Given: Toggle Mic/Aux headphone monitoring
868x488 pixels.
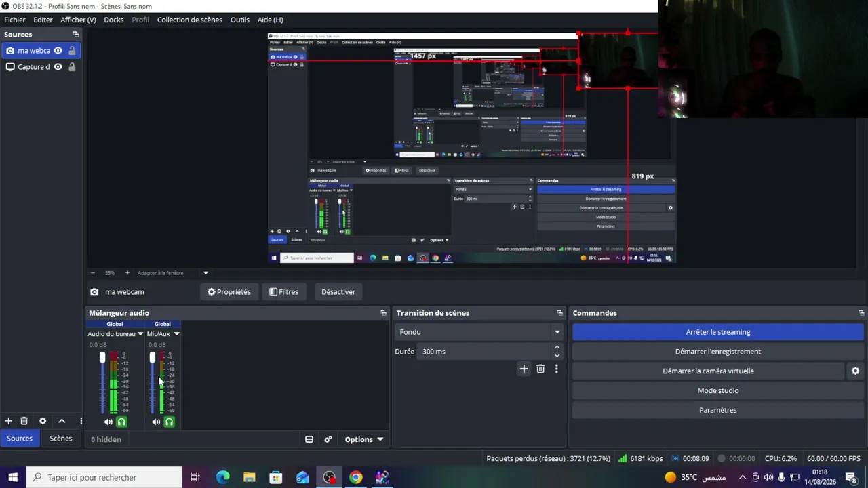Looking at the screenshot, I should pyautogui.click(x=169, y=422).
